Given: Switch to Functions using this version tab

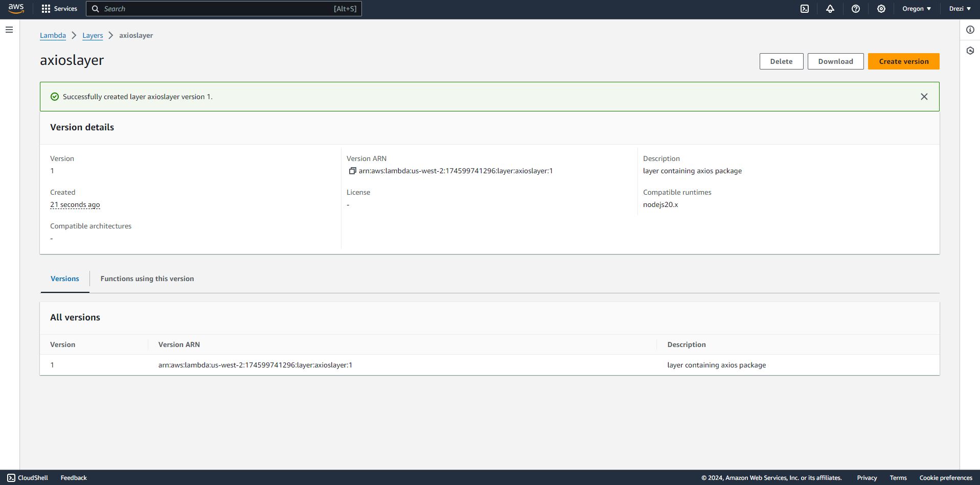Looking at the screenshot, I should tap(147, 279).
